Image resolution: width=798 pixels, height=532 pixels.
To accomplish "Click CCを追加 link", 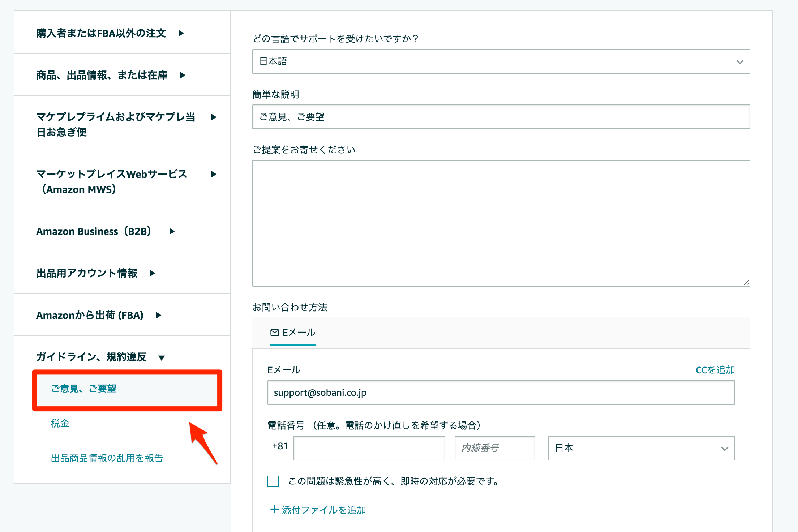I will (x=715, y=370).
